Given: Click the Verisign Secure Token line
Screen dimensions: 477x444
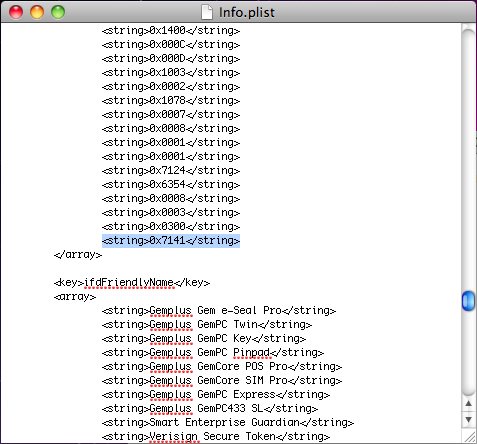Looking at the screenshot, I should (216, 437).
